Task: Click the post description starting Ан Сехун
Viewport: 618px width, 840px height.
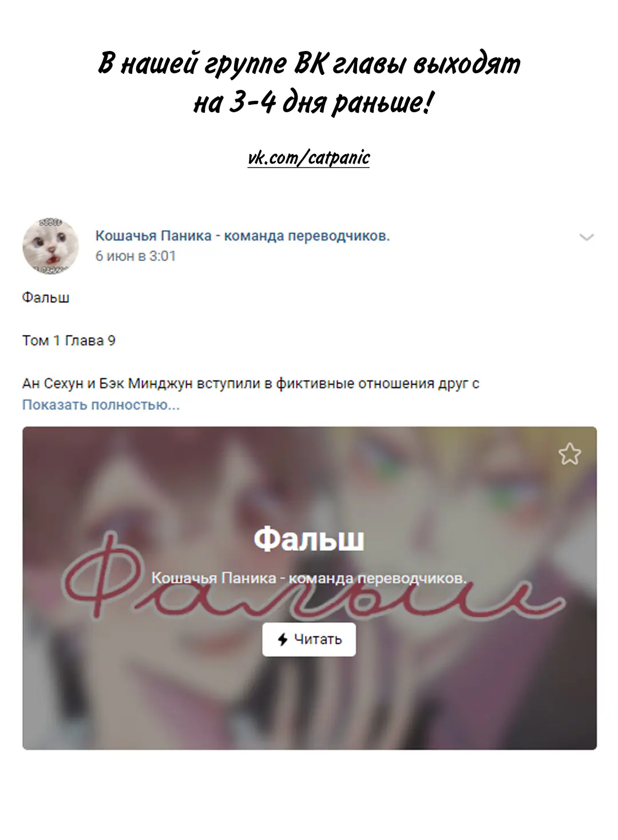Action: (x=251, y=384)
